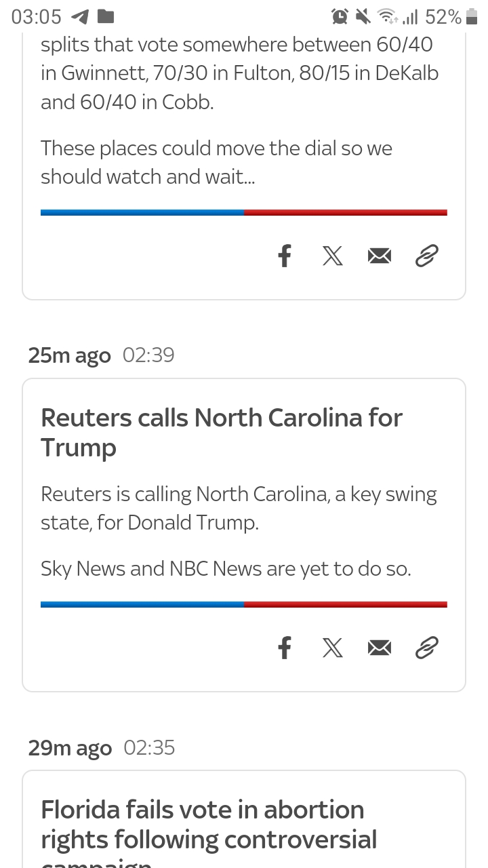Tap the 'These places could move the dial' text
Screen dimensions: 488x868
216,162
